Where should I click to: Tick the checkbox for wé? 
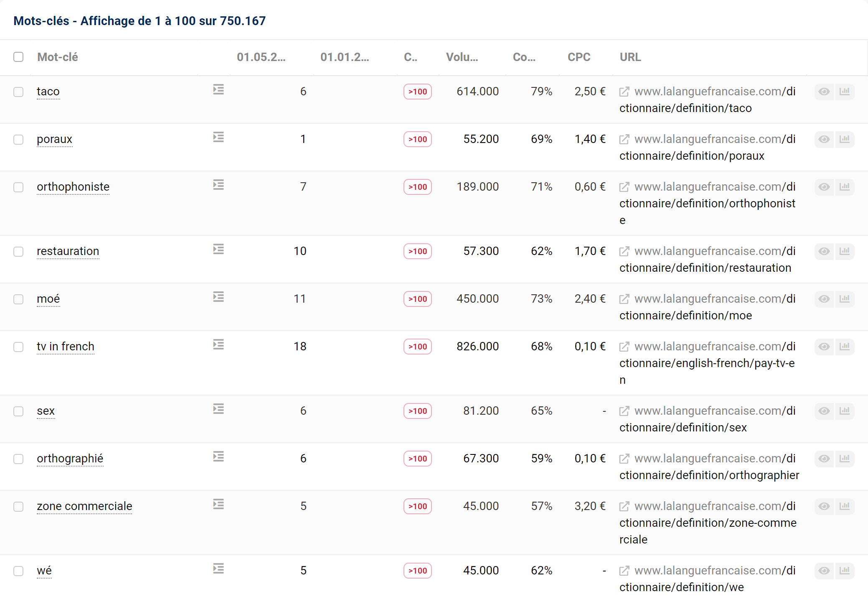coord(18,571)
